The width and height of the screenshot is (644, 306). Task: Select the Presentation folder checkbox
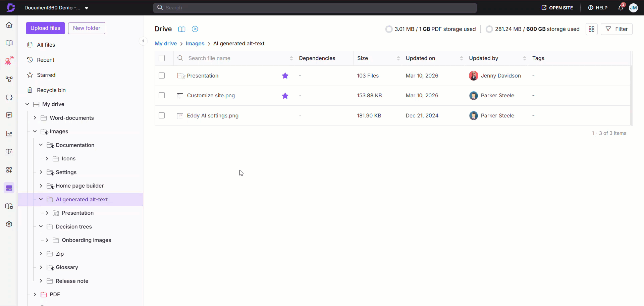coord(162,75)
